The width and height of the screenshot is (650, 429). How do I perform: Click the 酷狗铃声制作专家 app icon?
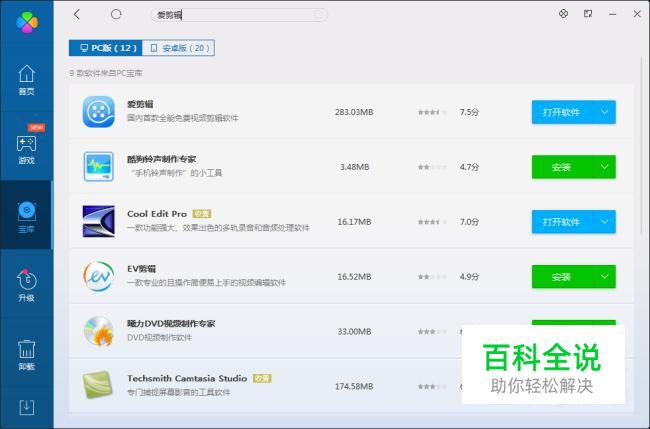(99, 166)
